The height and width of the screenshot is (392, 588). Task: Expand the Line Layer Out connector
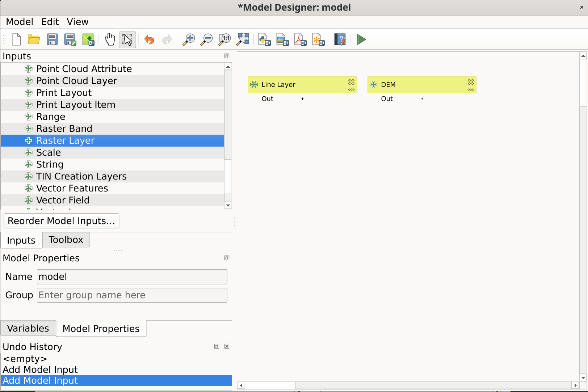click(303, 99)
